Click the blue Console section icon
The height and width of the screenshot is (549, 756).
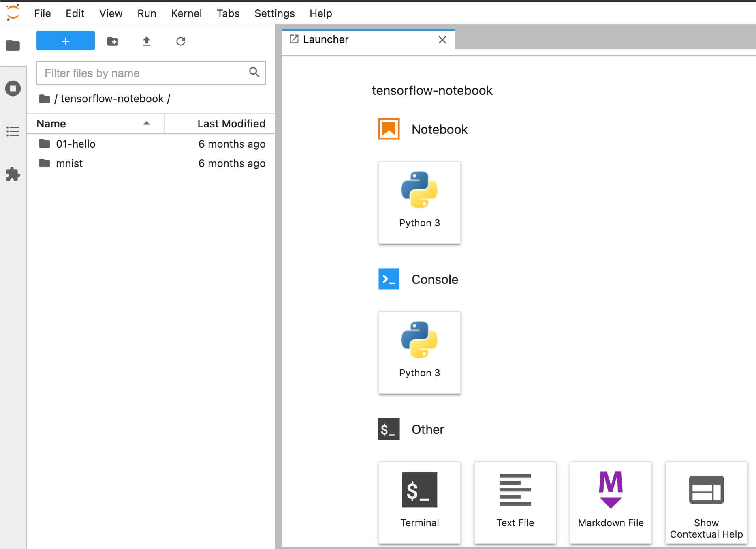pyautogui.click(x=389, y=279)
